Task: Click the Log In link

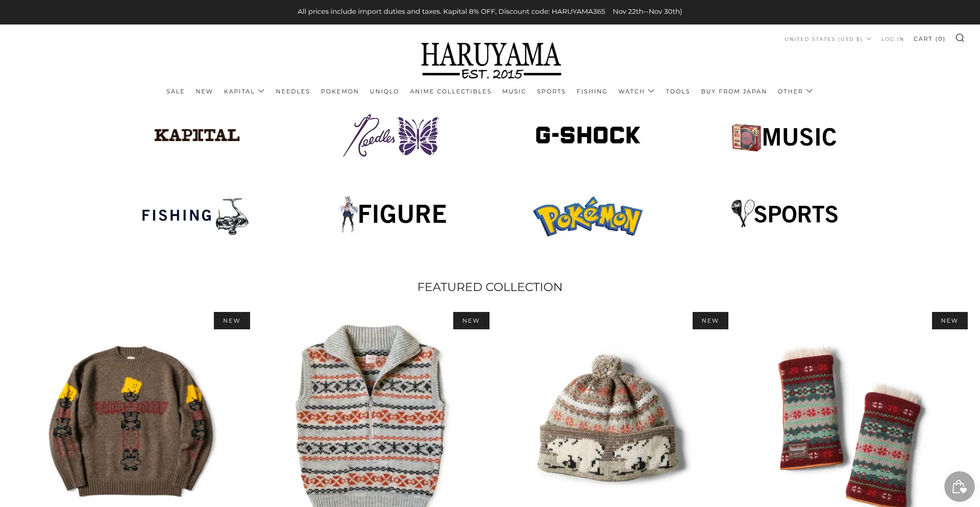Action: [x=892, y=39]
